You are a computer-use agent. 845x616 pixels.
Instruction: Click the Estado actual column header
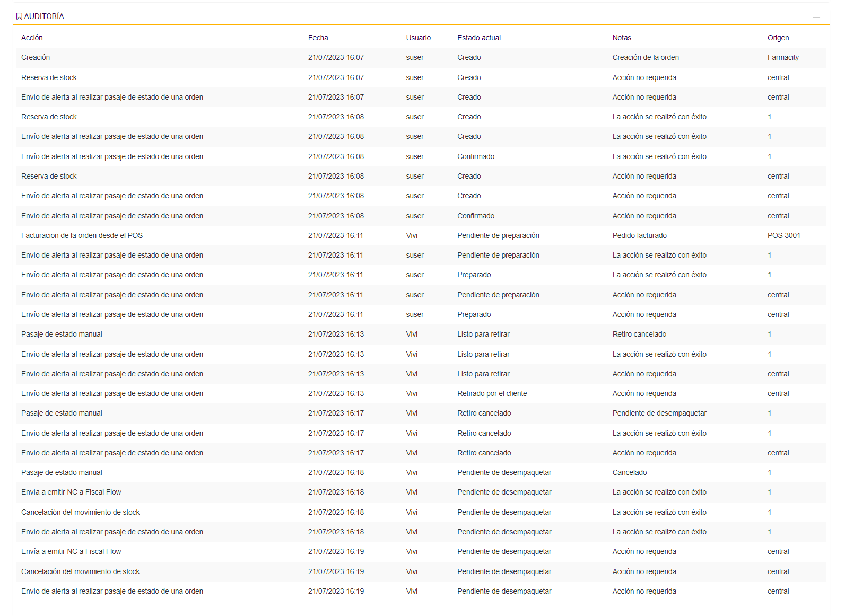478,38
